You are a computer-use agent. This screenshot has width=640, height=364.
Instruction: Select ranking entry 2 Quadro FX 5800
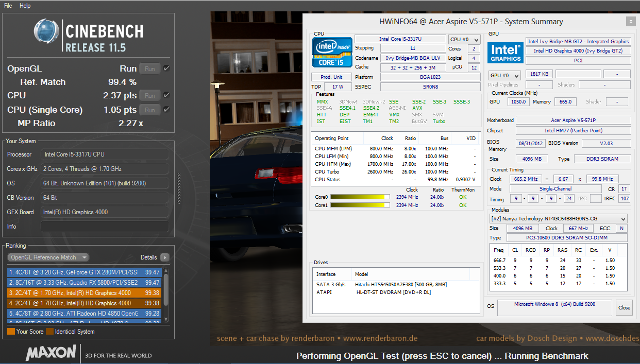click(85, 283)
